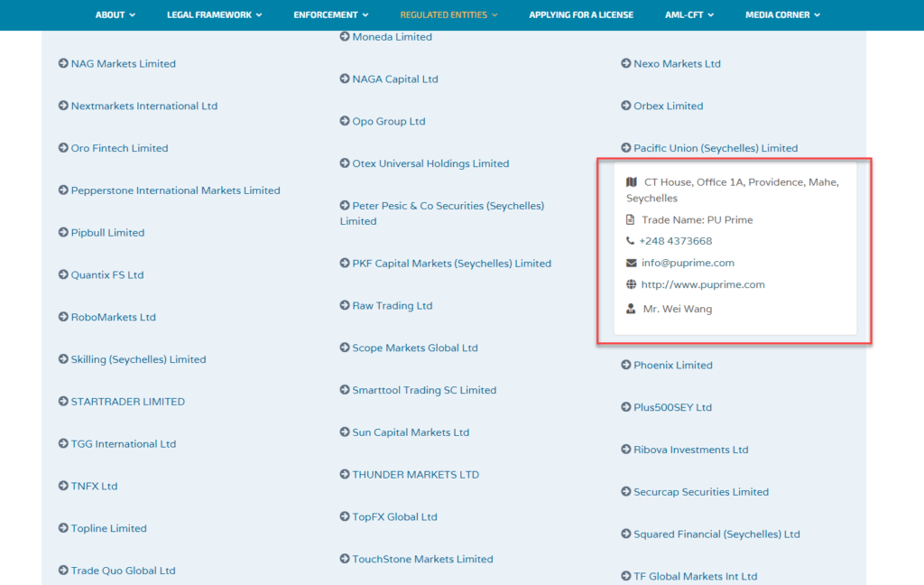The width and height of the screenshot is (924, 585).
Task: Select Otex Universal Holdings Limited
Action: (x=430, y=163)
